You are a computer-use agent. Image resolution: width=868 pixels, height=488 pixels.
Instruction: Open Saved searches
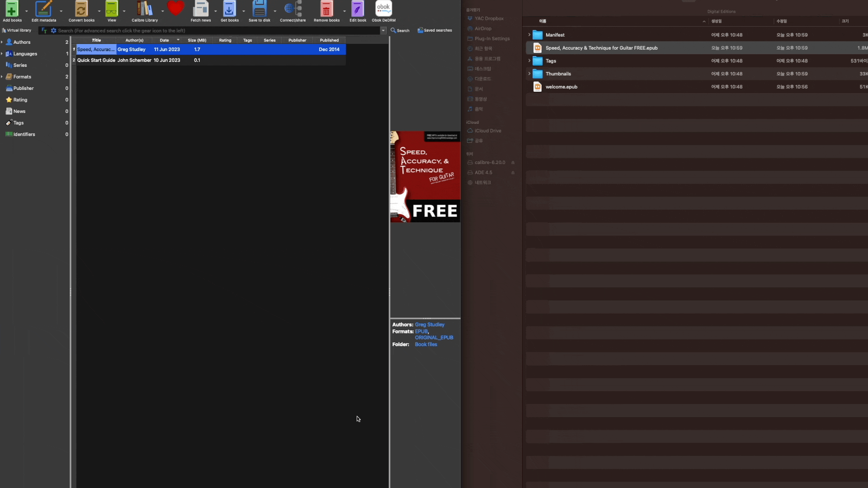[434, 30]
